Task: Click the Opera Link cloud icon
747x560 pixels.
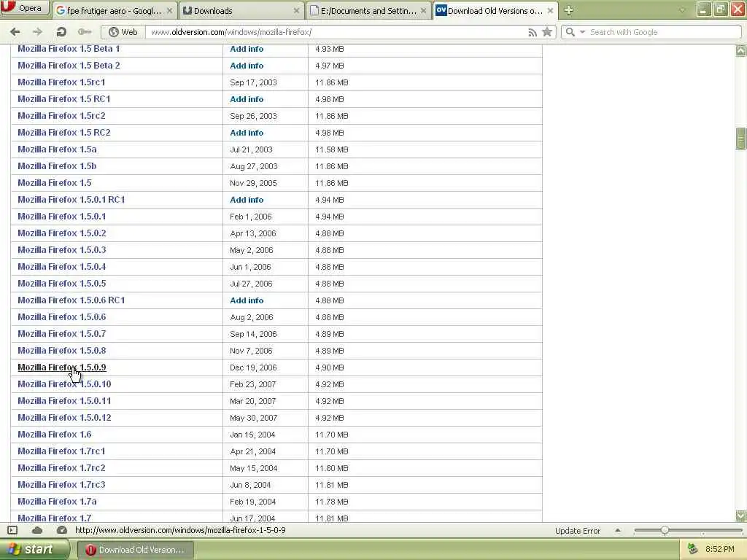Action: [x=37, y=530]
